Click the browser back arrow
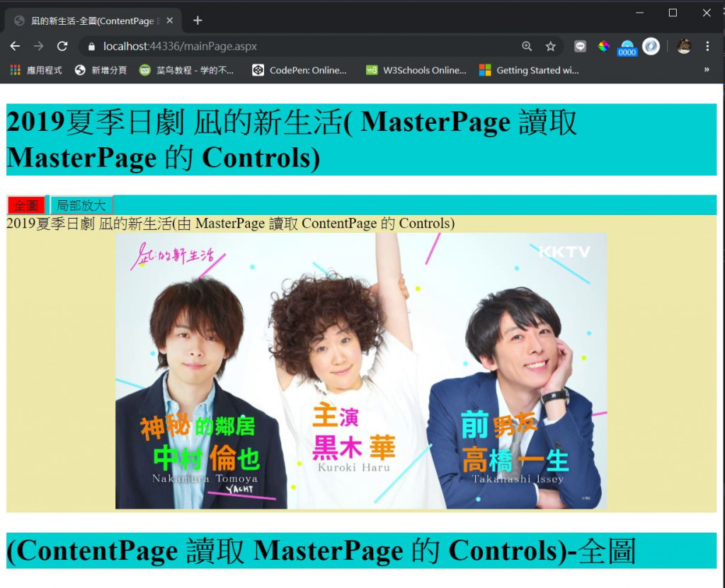Screen dimensions: 725x588 [16, 46]
